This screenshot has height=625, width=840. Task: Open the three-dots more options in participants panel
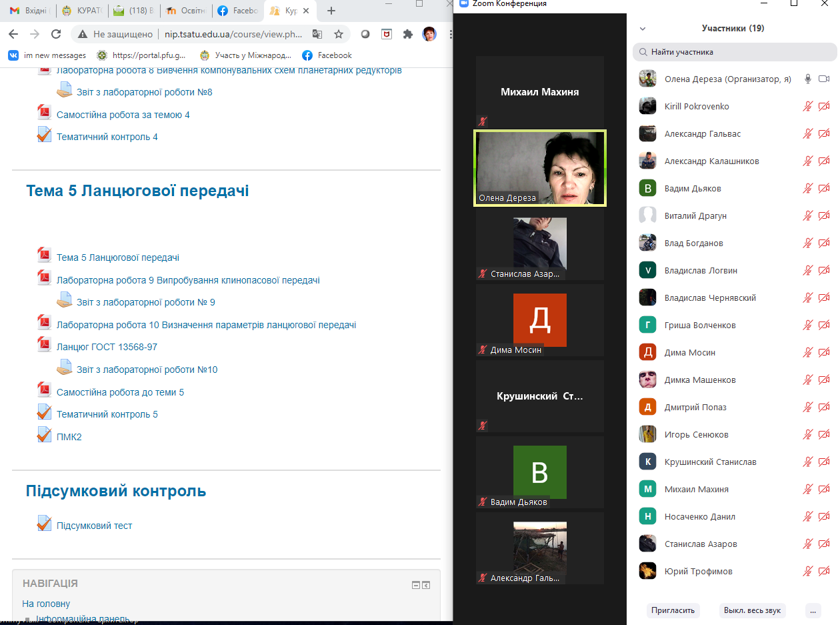[812, 610]
